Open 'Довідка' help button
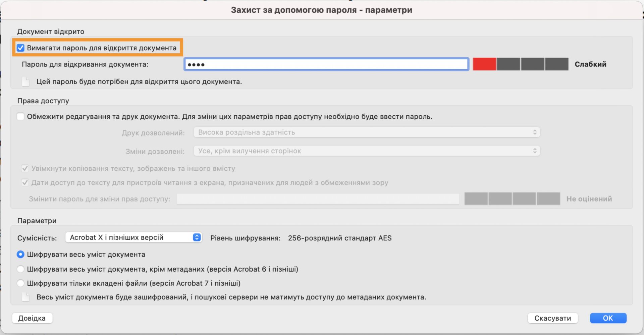Screen dimensions: 644x335 tap(32, 318)
